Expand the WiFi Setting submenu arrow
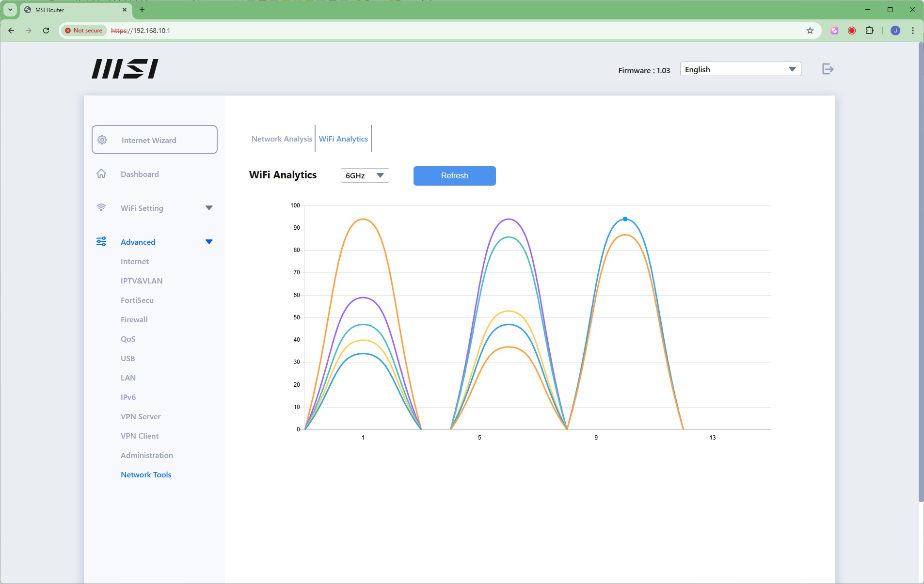Image resolution: width=924 pixels, height=584 pixels. pos(209,208)
